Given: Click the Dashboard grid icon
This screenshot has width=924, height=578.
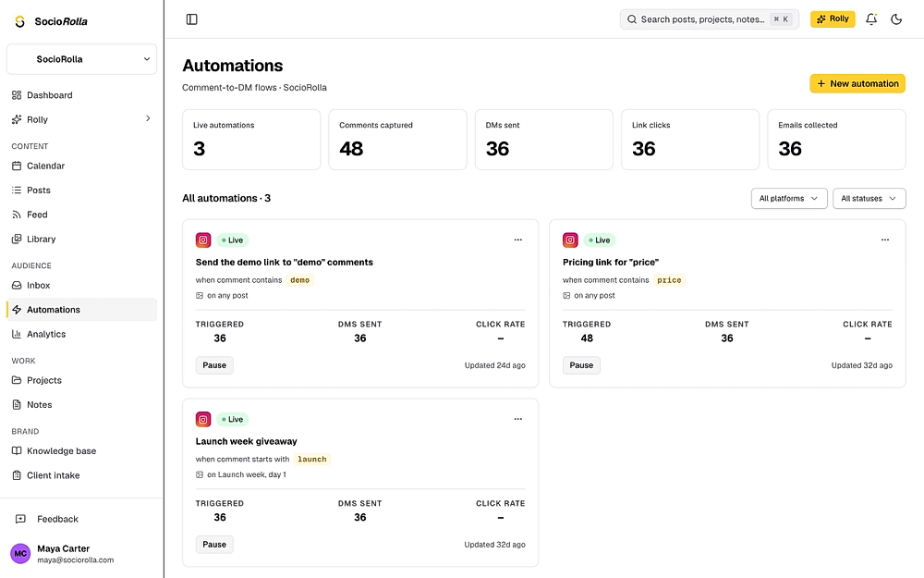Looking at the screenshot, I should coord(17,95).
